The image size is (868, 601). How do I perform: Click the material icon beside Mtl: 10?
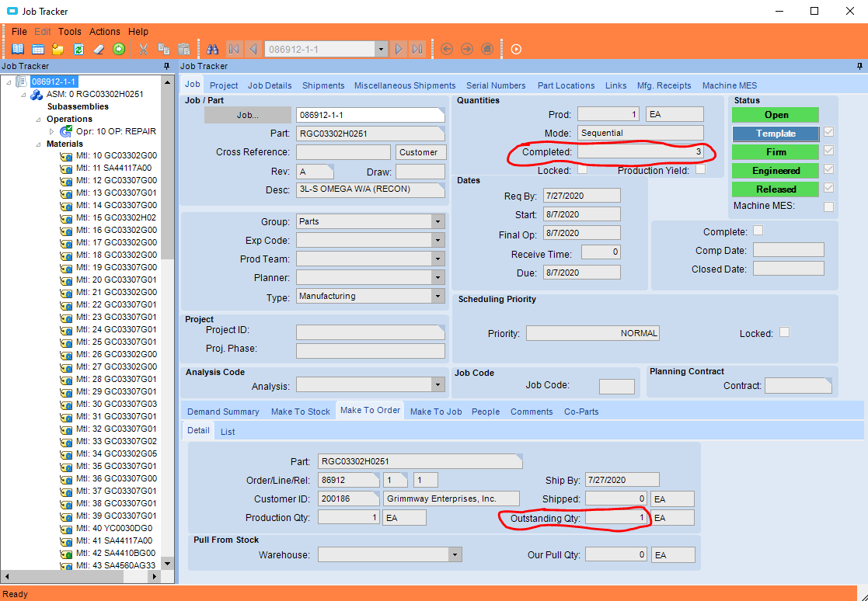pos(66,157)
